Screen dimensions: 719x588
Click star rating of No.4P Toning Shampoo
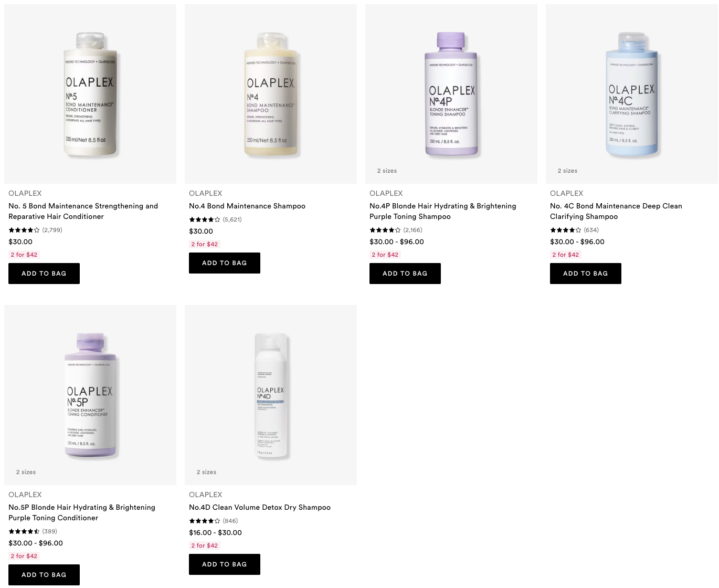click(x=385, y=230)
